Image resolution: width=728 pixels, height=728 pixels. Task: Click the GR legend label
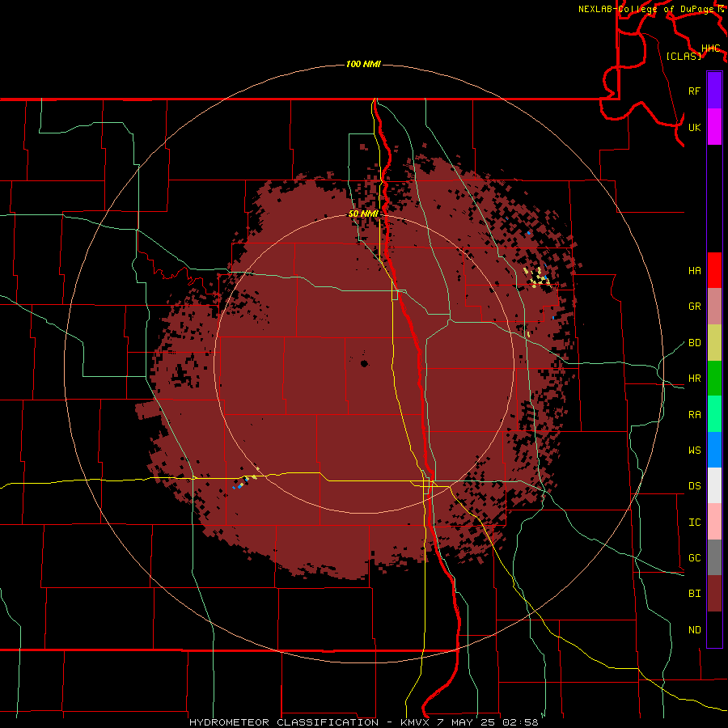pos(694,307)
